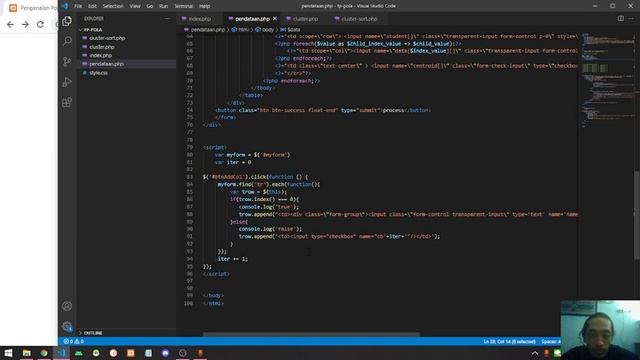This screenshot has width=640, height=360.
Task: Open index.php in the Explorer
Action: tap(100, 56)
